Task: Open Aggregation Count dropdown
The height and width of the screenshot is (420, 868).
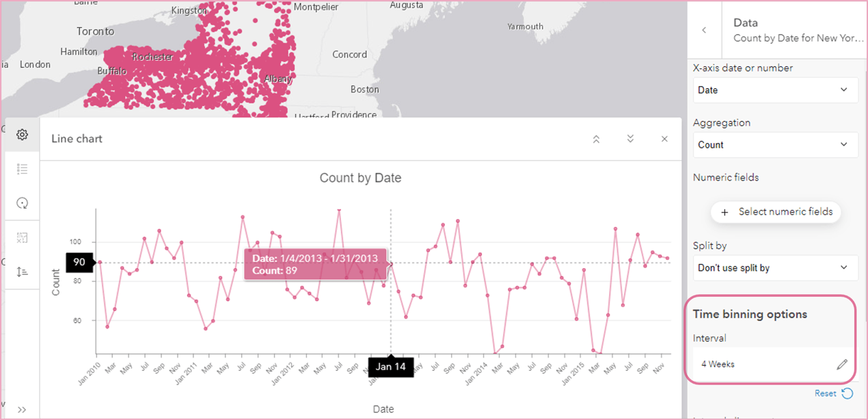Action: click(775, 145)
